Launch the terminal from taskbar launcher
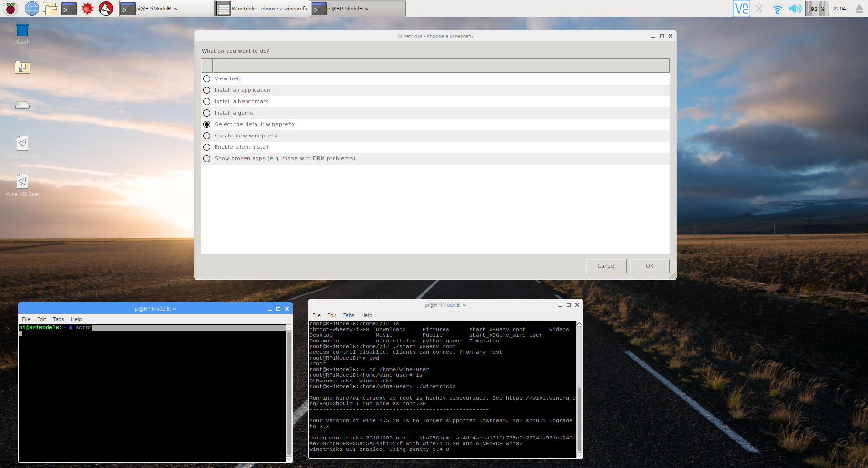This screenshot has height=468, width=868. click(x=69, y=8)
